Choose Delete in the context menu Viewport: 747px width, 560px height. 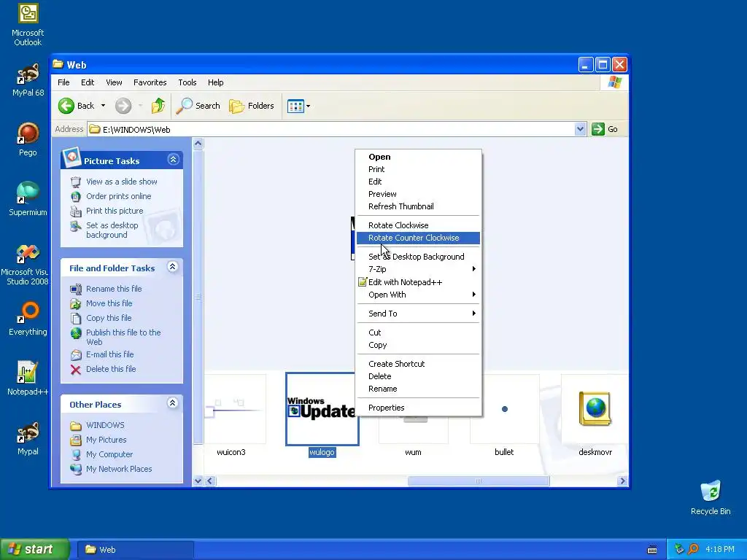[x=418, y=376]
